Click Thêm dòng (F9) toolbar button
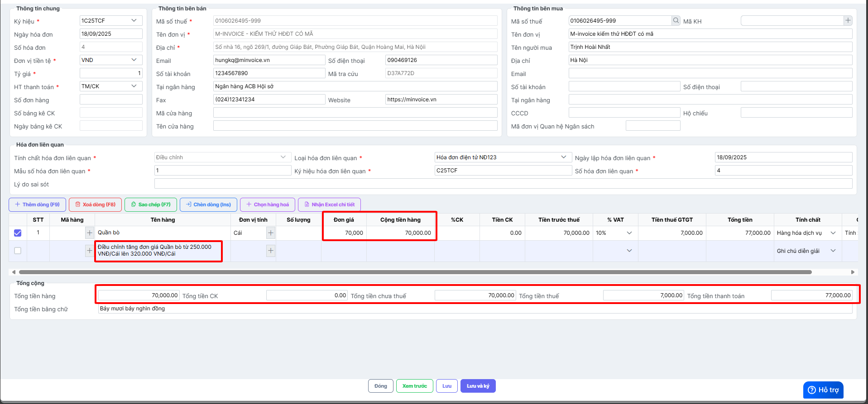868x404 pixels. point(37,204)
